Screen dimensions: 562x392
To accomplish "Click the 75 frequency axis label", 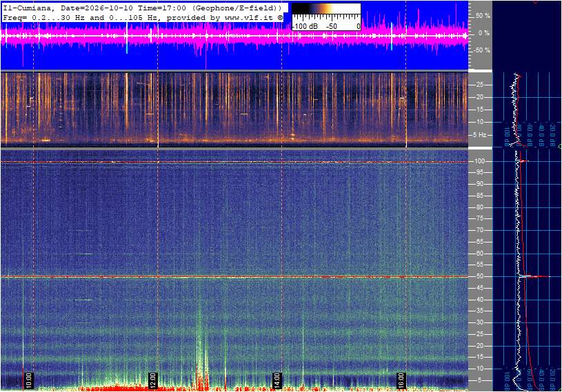I will pos(479,218).
